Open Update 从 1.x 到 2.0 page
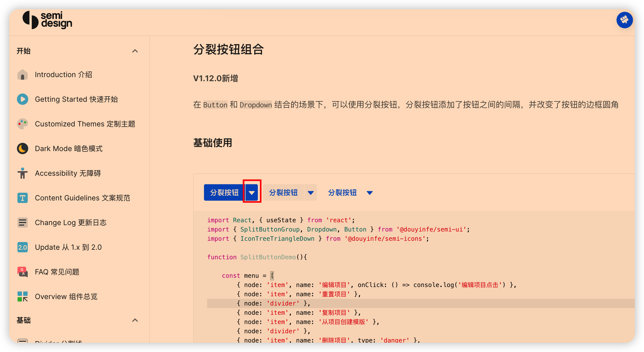Image resolution: width=644 pixels, height=352 pixels. point(68,247)
